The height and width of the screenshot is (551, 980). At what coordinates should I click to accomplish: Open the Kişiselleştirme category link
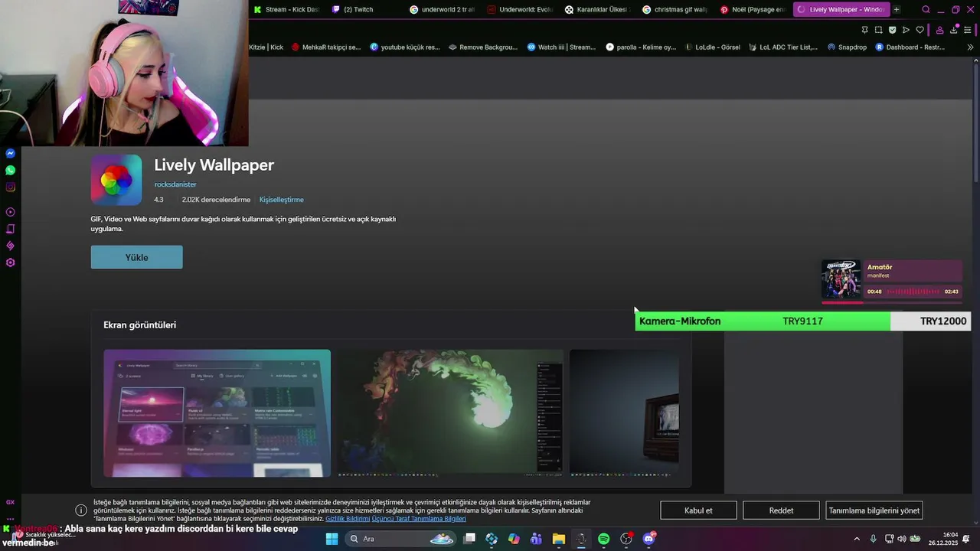[x=281, y=200]
